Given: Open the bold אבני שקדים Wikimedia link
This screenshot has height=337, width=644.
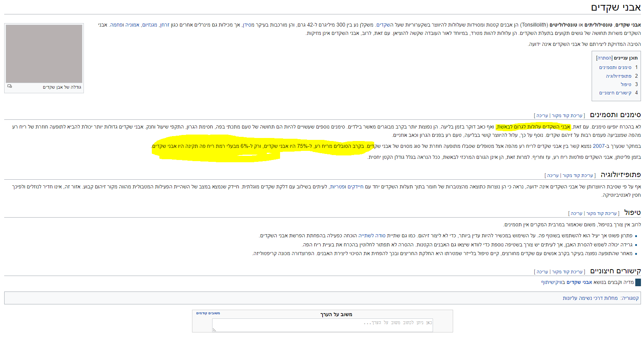Looking at the screenshot, I should pyautogui.click(x=579, y=282).
